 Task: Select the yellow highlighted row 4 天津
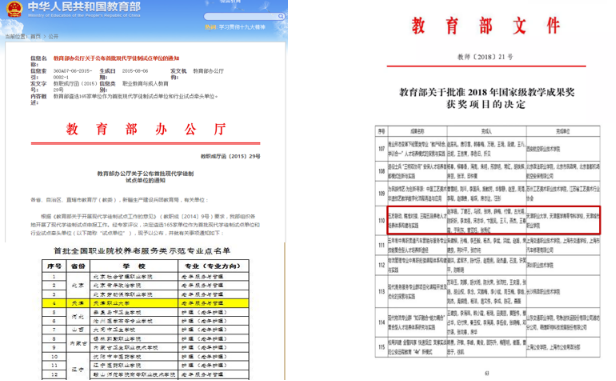coord(145,303)
